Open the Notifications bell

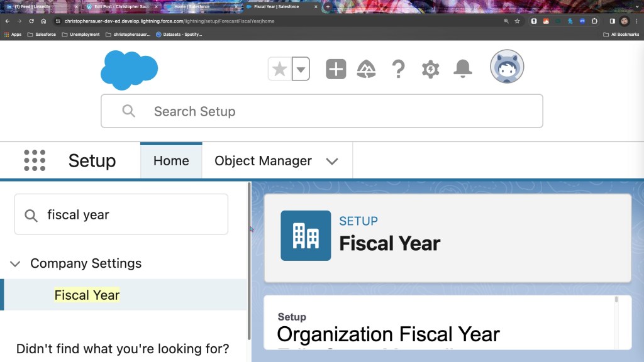[x=463, y=69]
